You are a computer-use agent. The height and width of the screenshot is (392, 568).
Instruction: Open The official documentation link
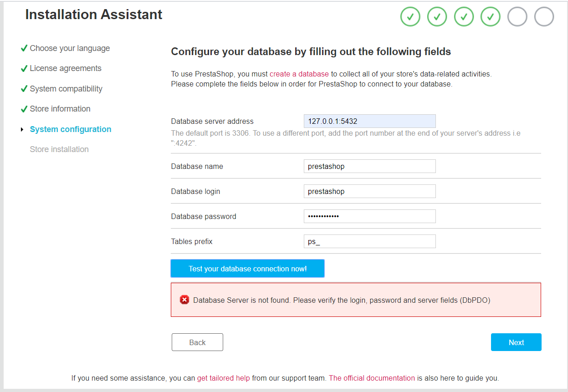(x=372, y=378)
